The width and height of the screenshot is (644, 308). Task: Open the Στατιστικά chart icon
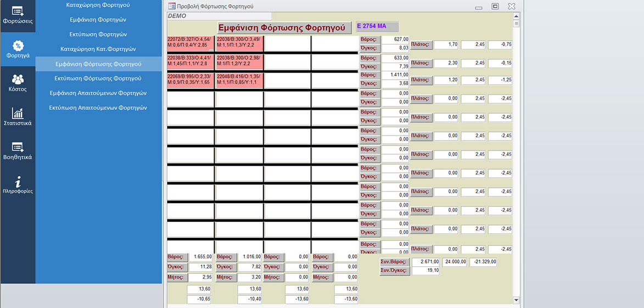point(18,117)
